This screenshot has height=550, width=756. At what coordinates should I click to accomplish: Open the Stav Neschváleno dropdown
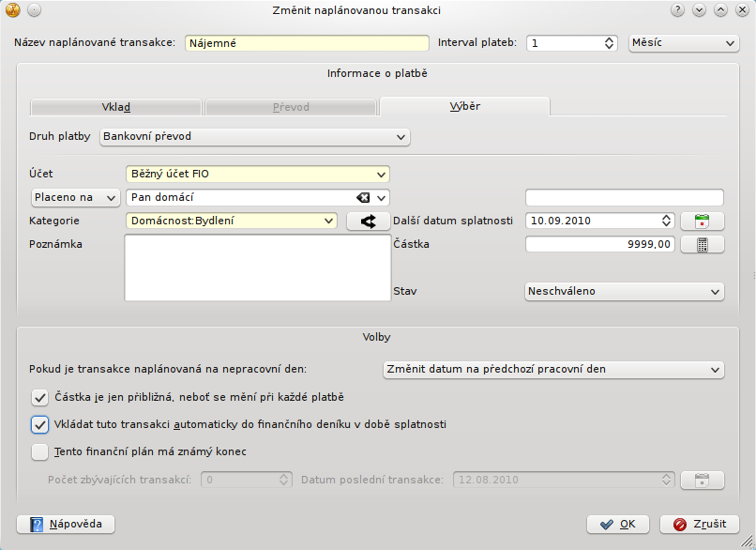point(624,292)
